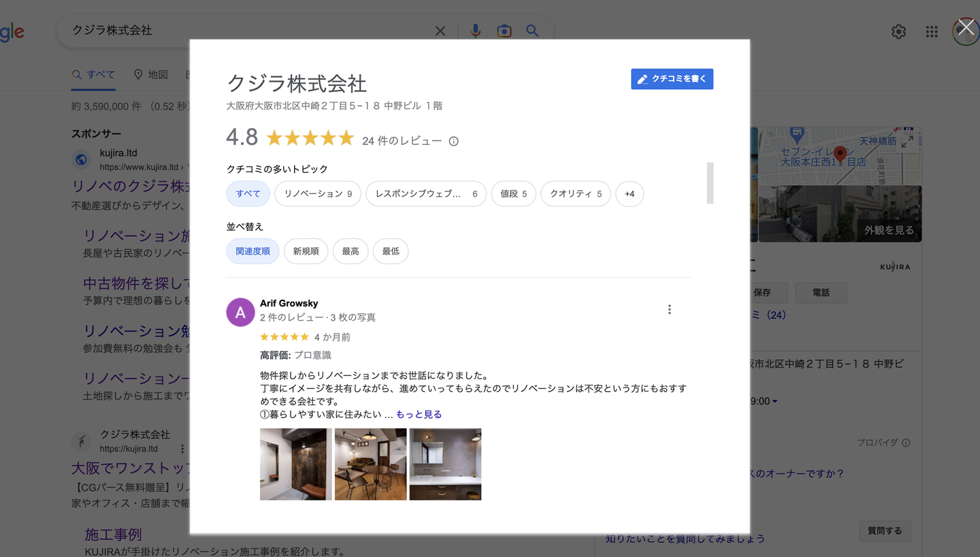Open the KUJIRA logo in the side panel

coord(895,267)
